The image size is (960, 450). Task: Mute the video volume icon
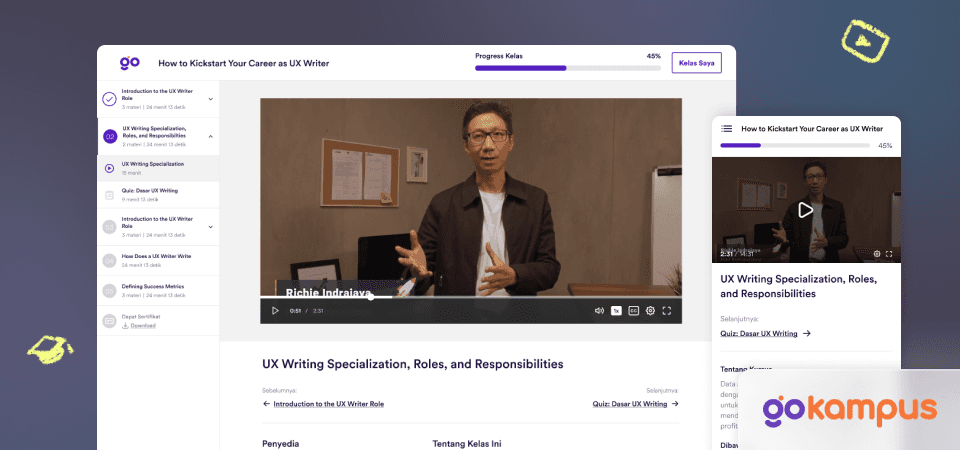pyautogui.click(x=599, y=310)
